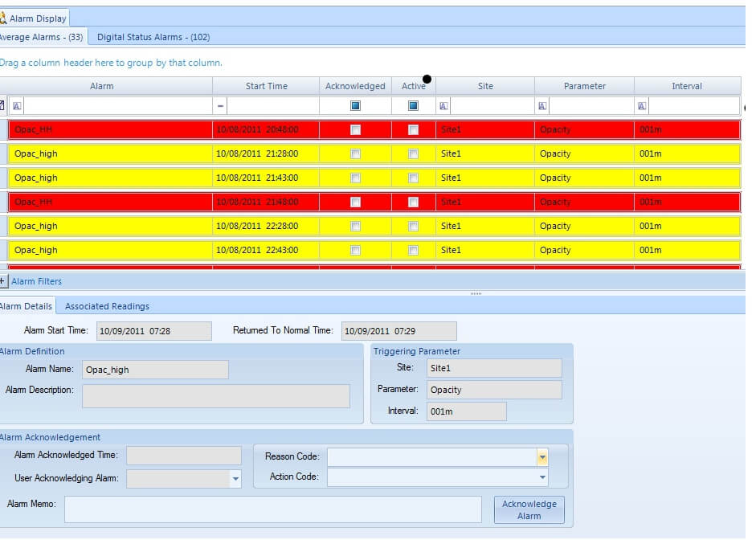Click the Acknowledge Alarm button
This screenshot has height=540, width=756.
[529, 509]
